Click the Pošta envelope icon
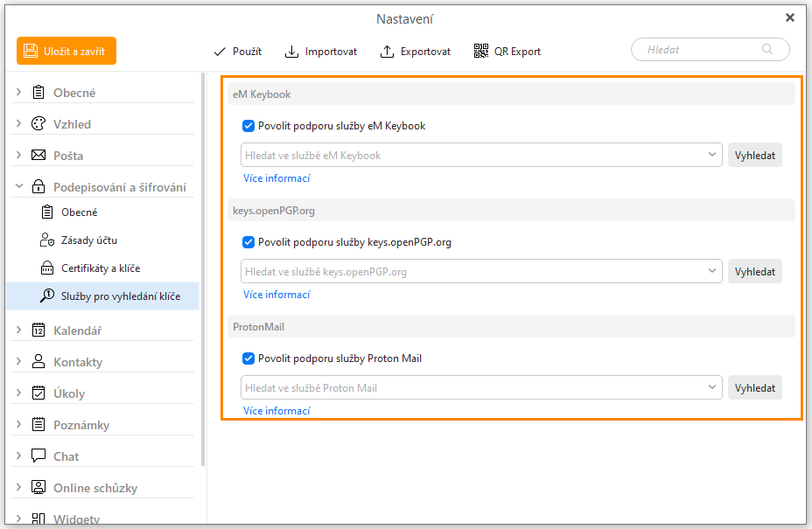The image size is (812, 529). click(38, 156)
